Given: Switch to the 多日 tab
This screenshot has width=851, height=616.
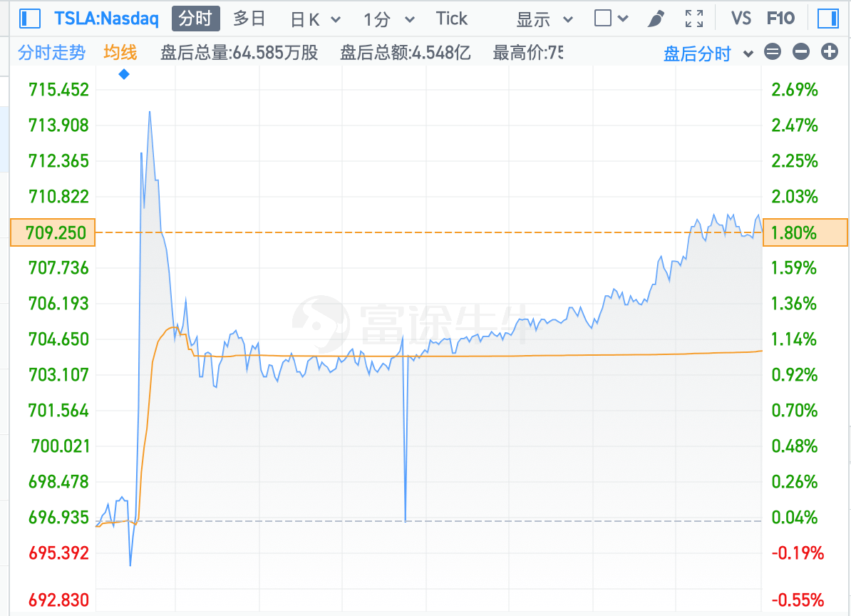Looking at the screenshot, I should [249, 19].
